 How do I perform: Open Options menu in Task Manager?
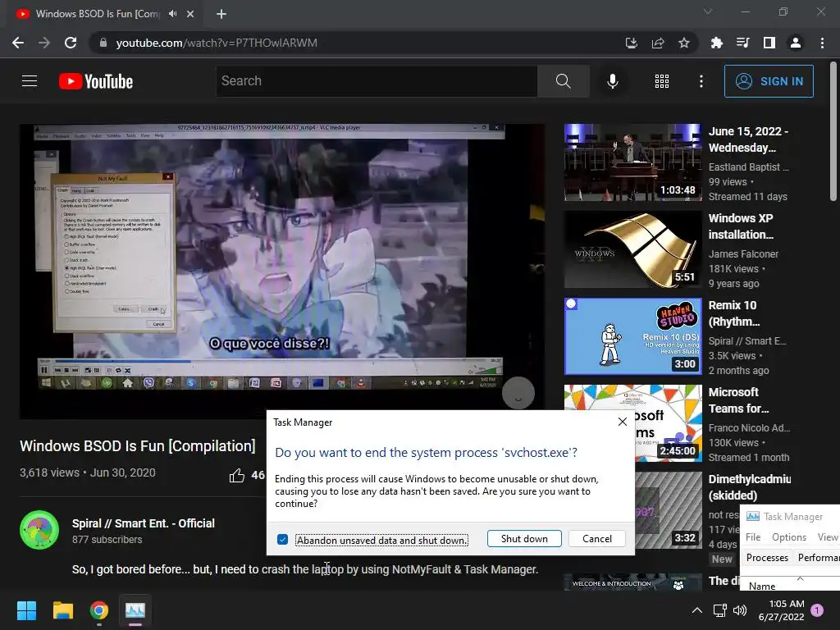tap(788, 536)
